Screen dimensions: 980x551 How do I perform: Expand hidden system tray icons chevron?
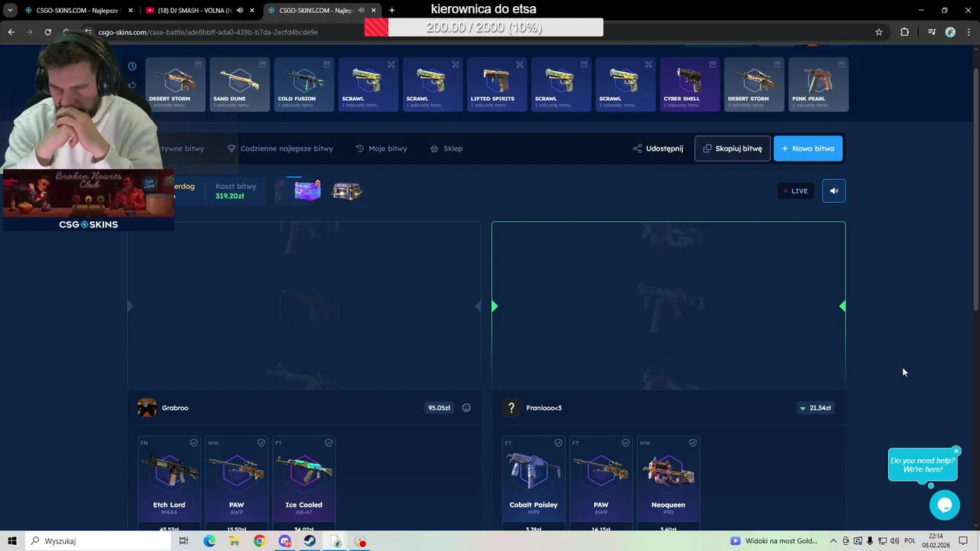point(834,541)
